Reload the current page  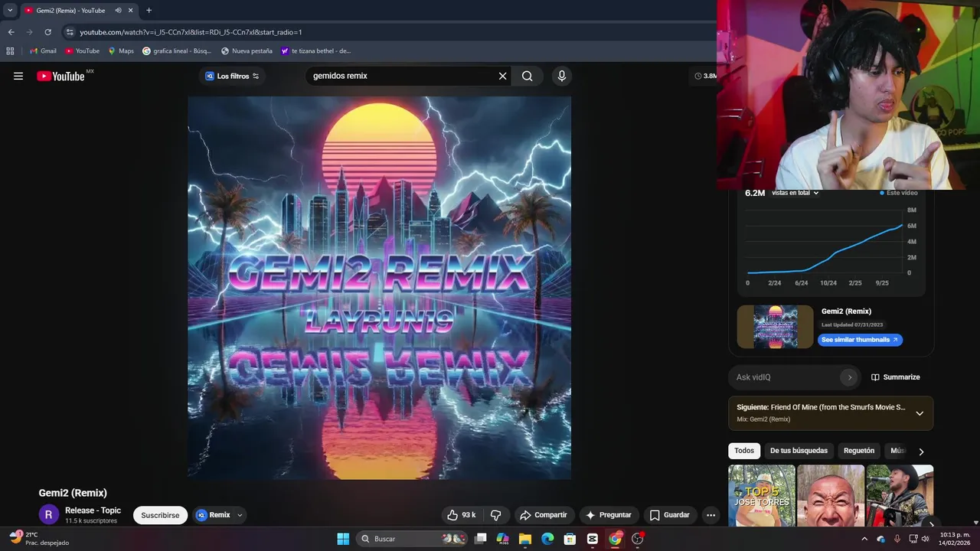click(x=47, y=32)
